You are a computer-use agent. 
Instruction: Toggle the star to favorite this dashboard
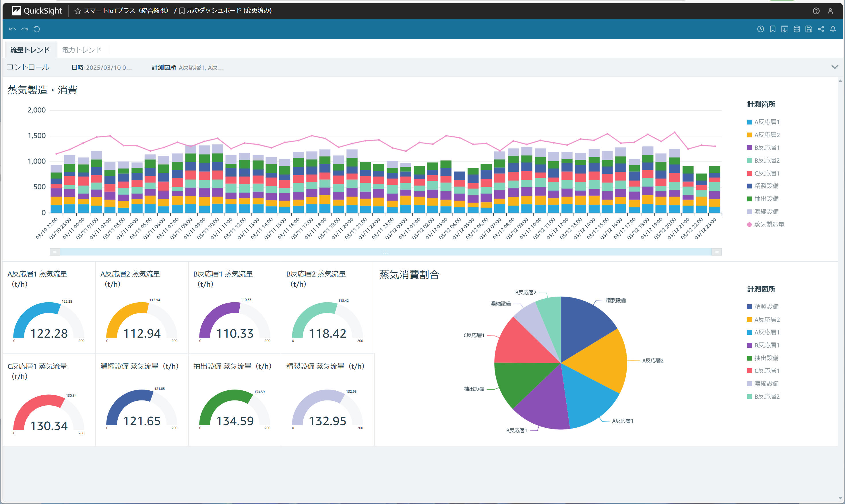click(x=77, y=11)
